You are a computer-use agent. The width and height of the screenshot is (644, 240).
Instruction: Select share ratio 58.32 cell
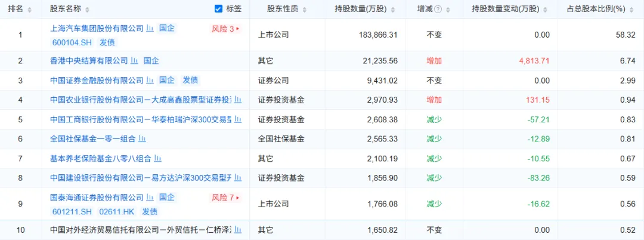coord(627,35)
